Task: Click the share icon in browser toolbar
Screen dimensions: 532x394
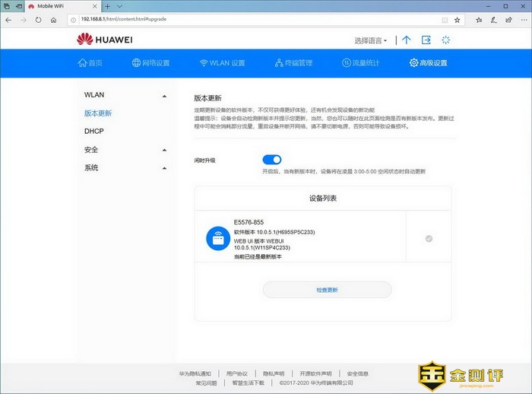Action: [508, 20]
